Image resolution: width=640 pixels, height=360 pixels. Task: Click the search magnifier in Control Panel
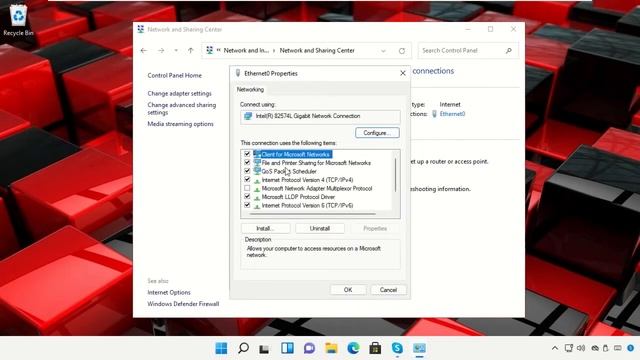(509, 51)
